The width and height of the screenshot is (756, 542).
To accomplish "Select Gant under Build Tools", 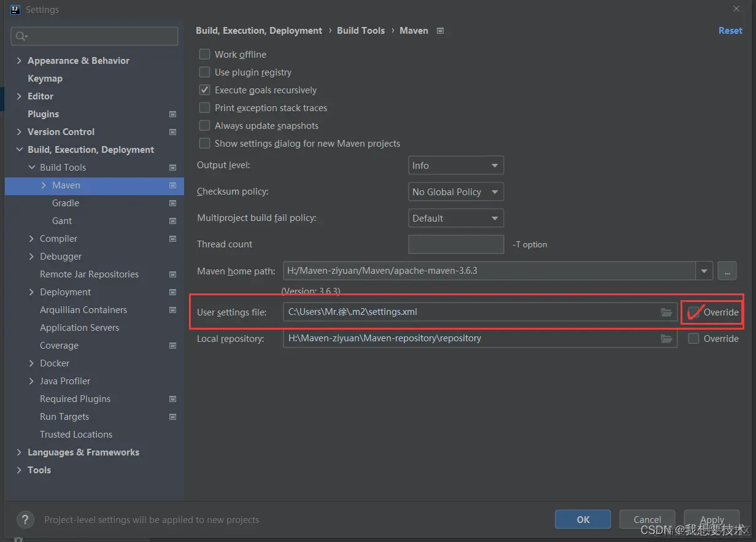I will pyautogui.click(x=62, y=221).
